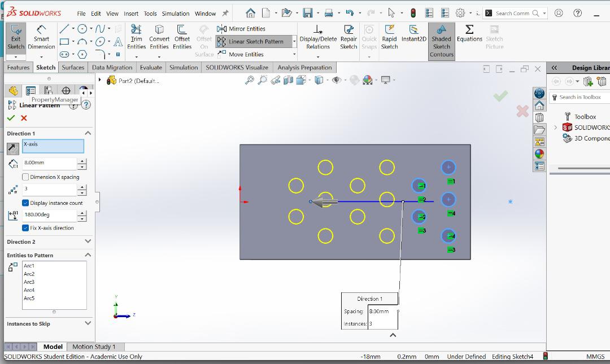610x364 pixels.
Task: Click the 180.00deg angle field
Action: 49,214
